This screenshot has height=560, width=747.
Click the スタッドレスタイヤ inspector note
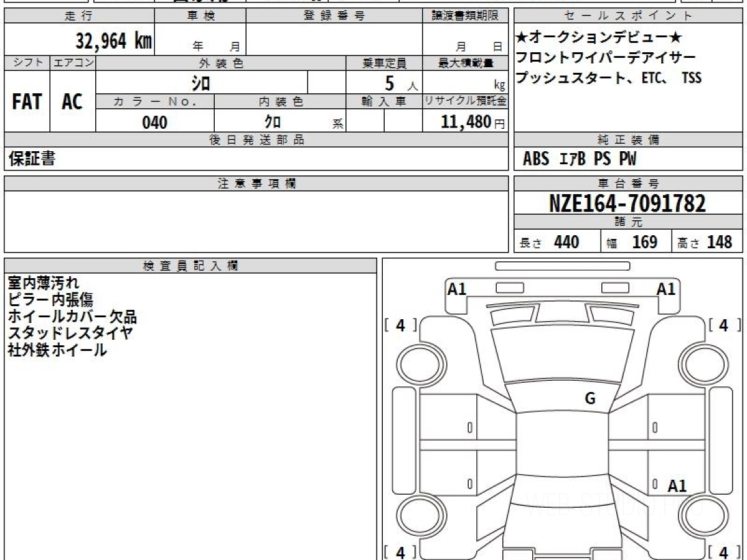click(70, 334)
